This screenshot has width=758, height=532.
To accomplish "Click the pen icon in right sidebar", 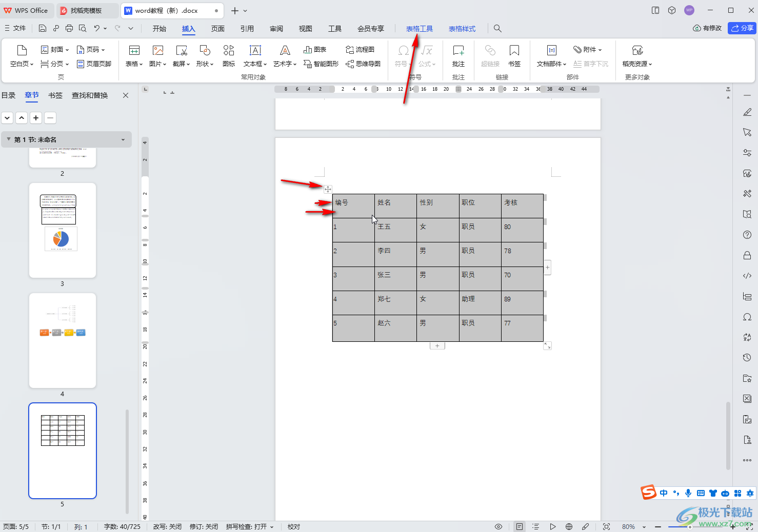I will [x=747, y=112].
